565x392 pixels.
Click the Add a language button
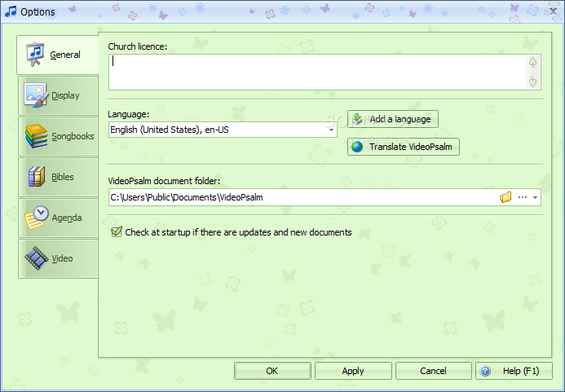[x=393, y=119]
